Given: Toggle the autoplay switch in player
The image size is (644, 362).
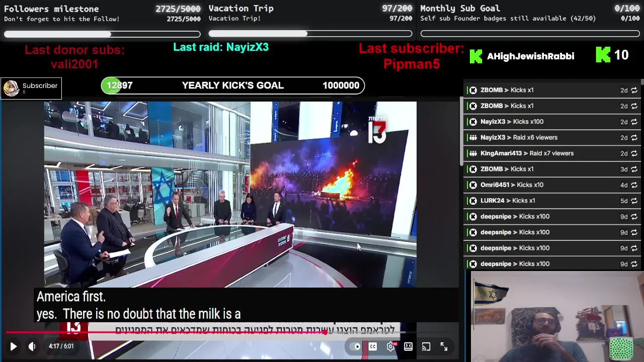Looking at the screenshot, I should pos(356,346).
